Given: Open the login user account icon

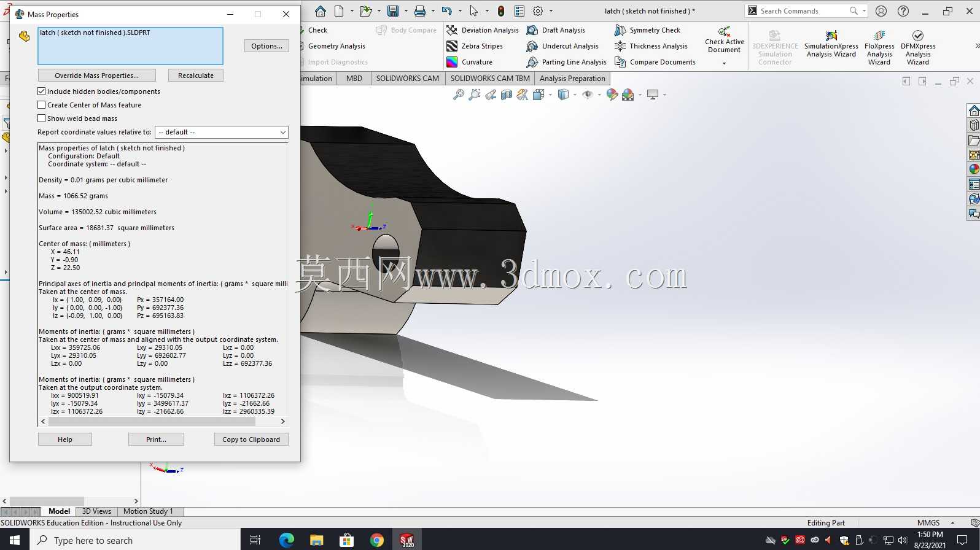Looking at the screenshot, I should tap(881, 11).
